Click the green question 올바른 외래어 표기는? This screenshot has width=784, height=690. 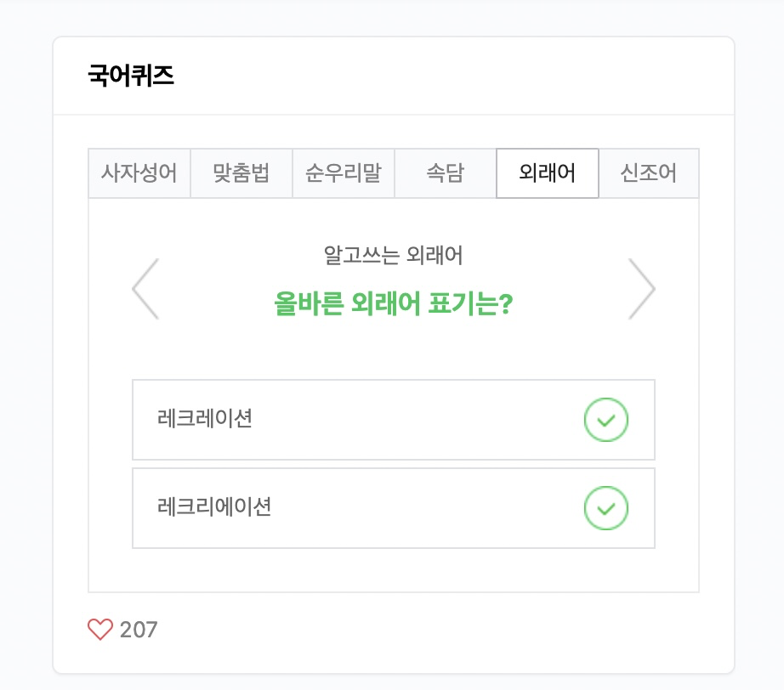pos(394,303)
